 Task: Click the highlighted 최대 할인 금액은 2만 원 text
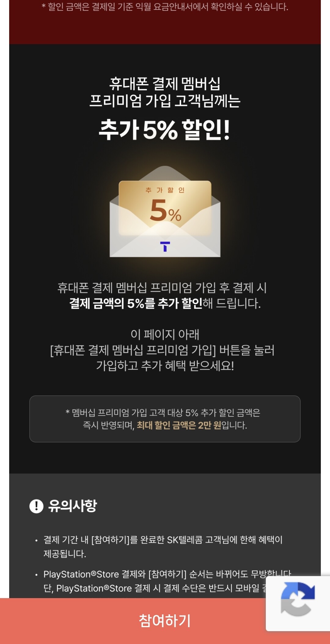pos(179,425)
